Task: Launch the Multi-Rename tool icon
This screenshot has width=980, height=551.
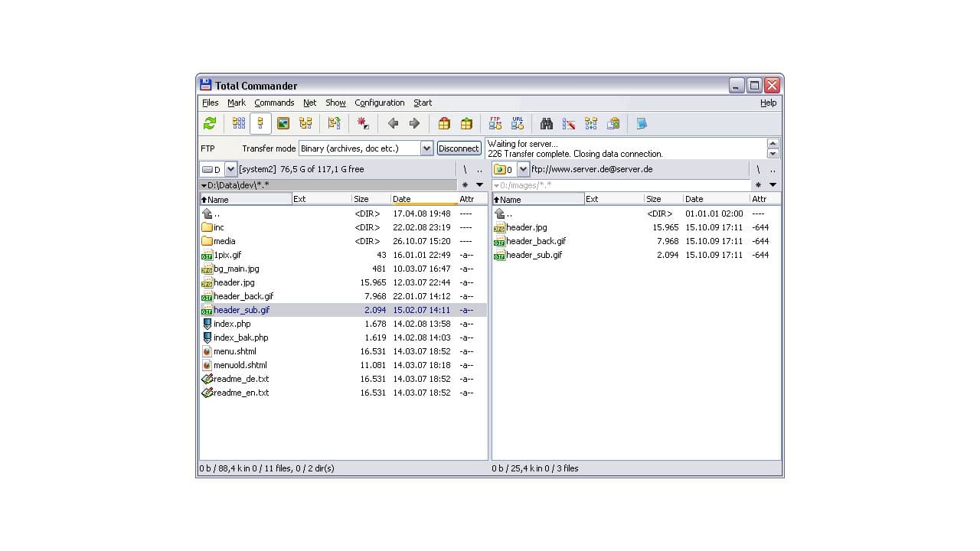Action: coord(568,123)
